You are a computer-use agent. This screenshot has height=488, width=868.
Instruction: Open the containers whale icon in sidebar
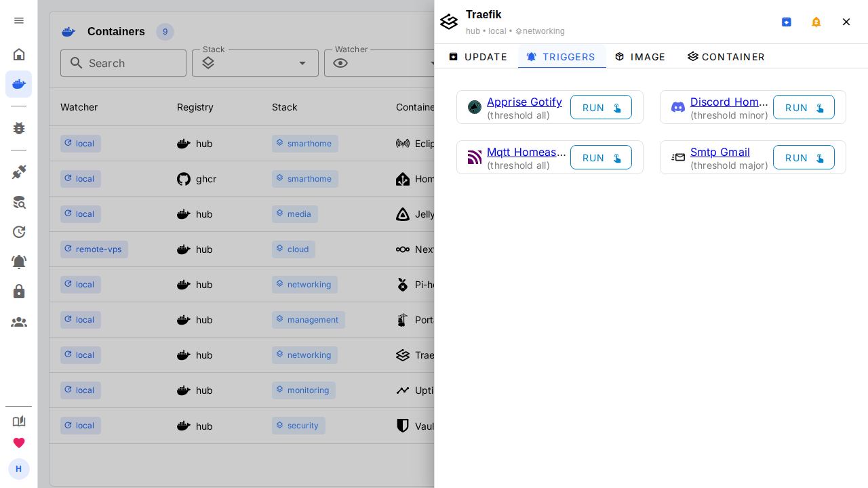[x=19, y=84]
